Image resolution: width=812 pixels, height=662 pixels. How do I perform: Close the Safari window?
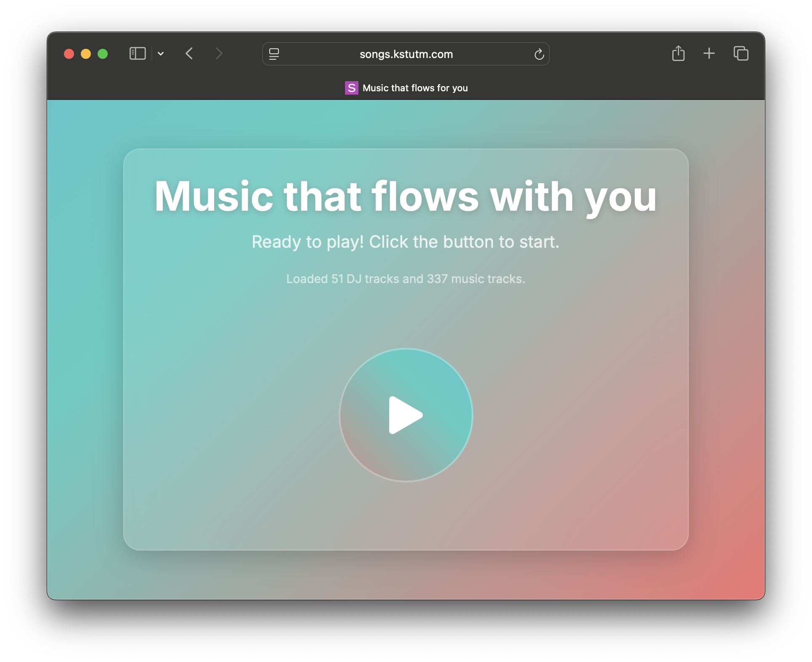(69, 54)
